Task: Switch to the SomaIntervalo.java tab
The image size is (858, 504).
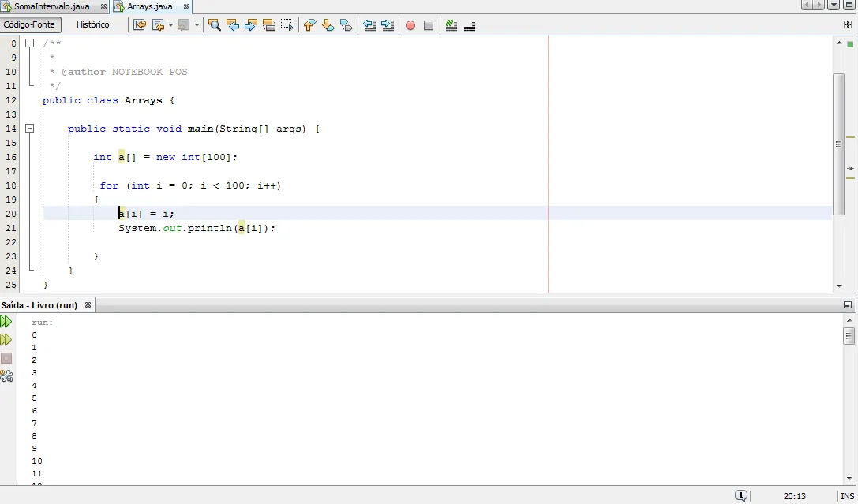Action: (51, 6)
